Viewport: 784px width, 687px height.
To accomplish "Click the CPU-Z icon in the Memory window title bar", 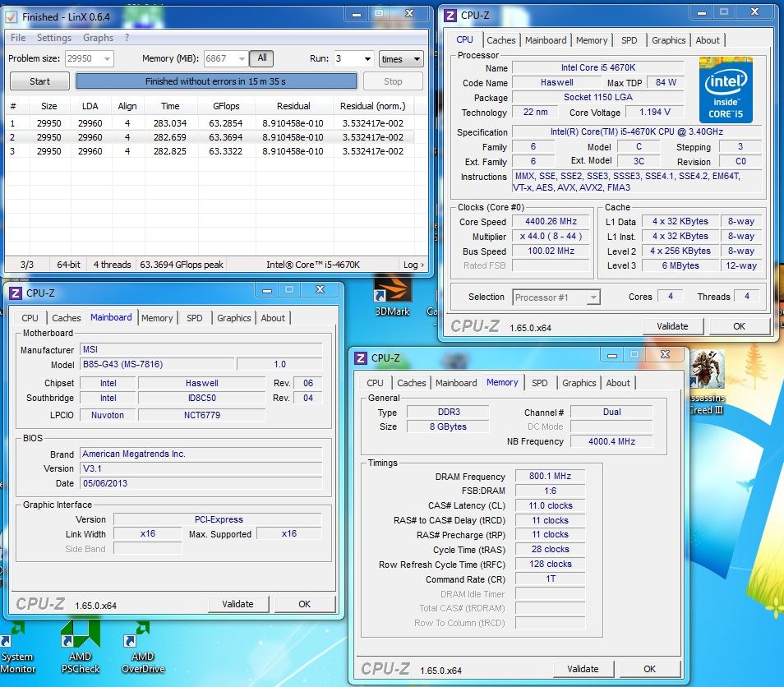I will pos(360,357).
